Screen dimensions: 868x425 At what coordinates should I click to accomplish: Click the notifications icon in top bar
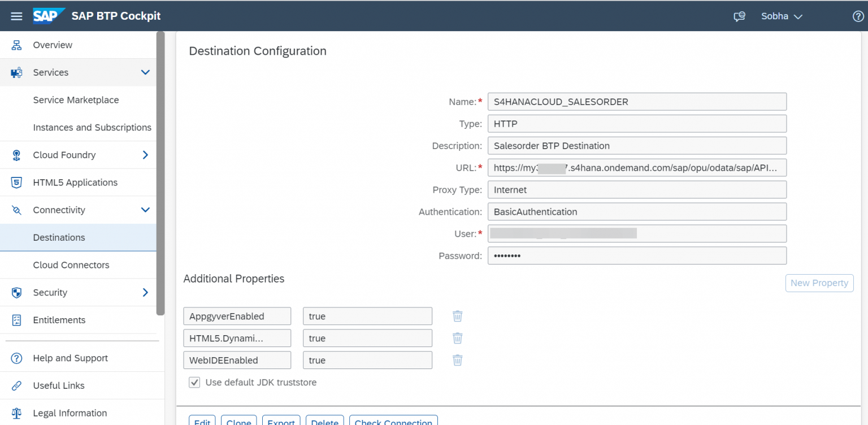pos(739,16)
